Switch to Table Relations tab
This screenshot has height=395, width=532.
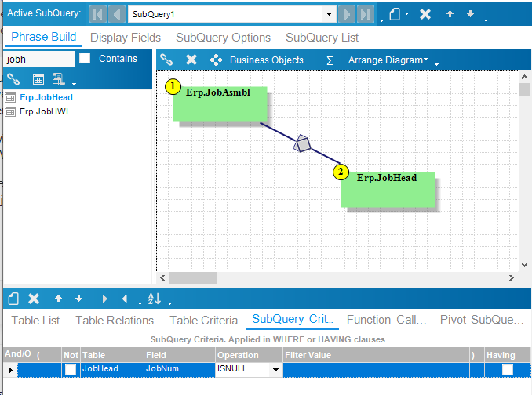pyautogui.click(x=115, y=320)
